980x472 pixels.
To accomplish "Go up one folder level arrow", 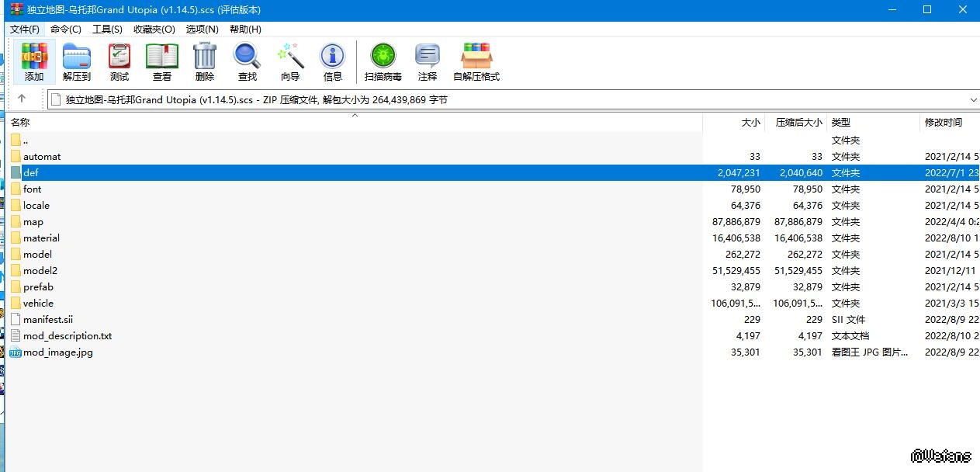I will [22, 99].
